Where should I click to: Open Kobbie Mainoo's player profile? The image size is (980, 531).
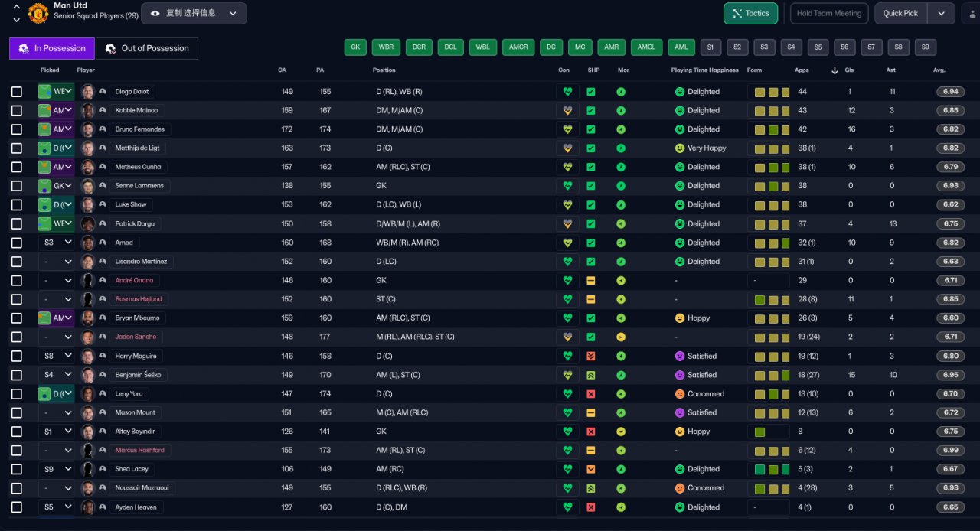click(136, 110)
